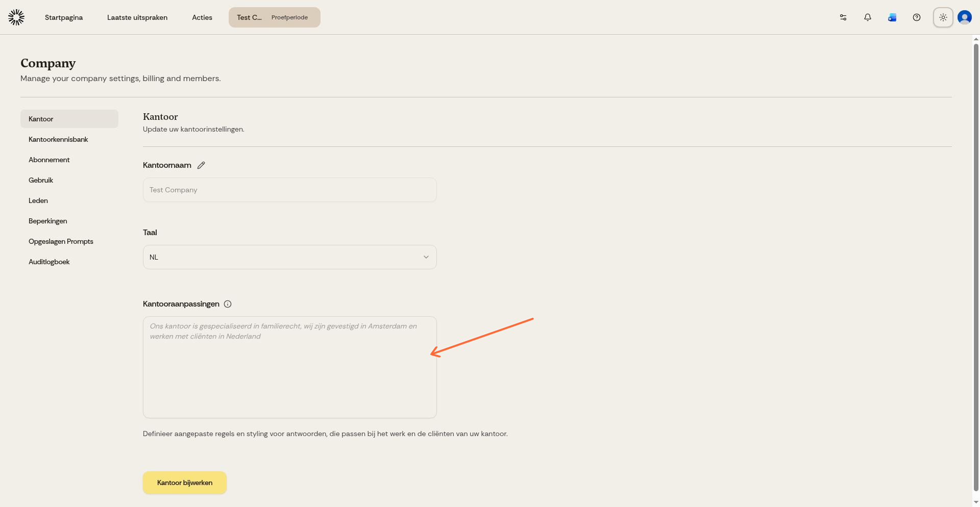Open the notifications bell
Screen dimensions: 980x507
point(868,17)
